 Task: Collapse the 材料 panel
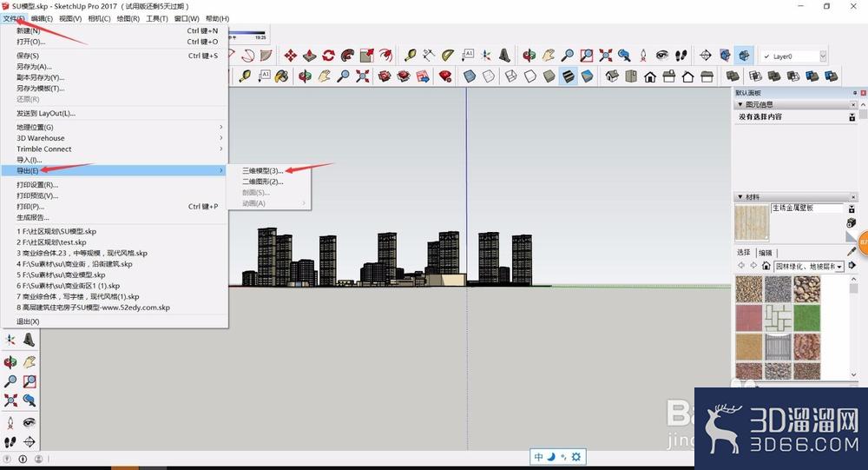(x=740, y=196)
